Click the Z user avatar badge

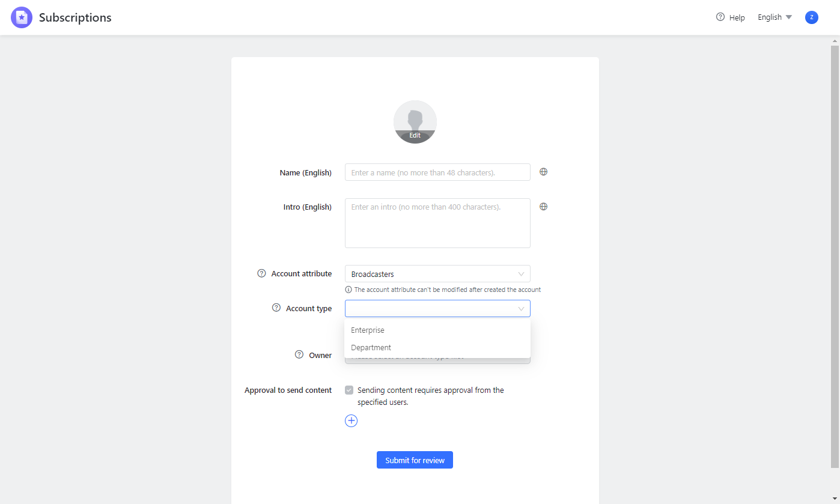click(812, 17)
